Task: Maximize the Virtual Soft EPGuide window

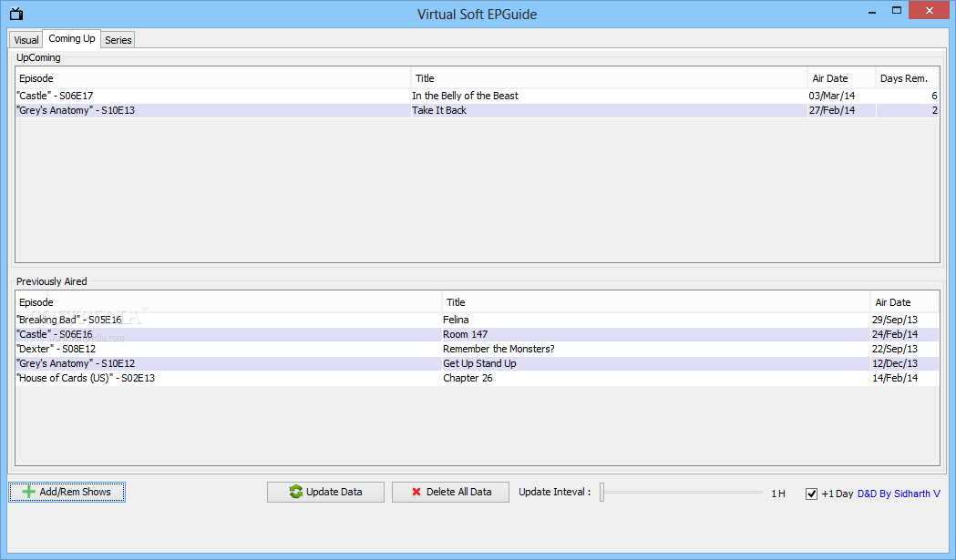Action: [x=896, y=10]
